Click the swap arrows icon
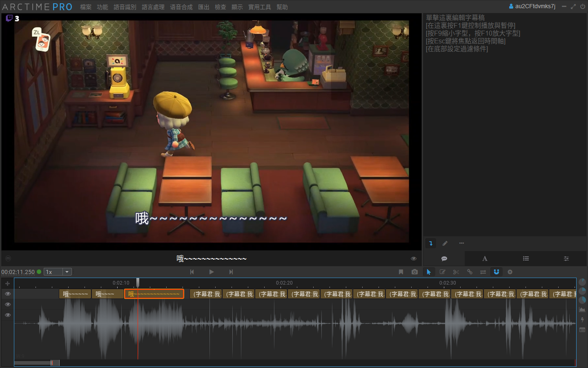 (483, 272)
